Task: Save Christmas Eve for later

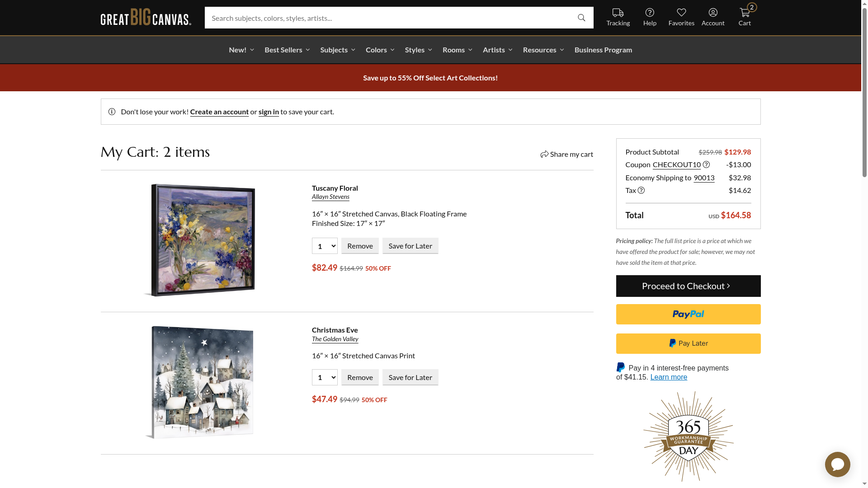Action: click(410, 377)
